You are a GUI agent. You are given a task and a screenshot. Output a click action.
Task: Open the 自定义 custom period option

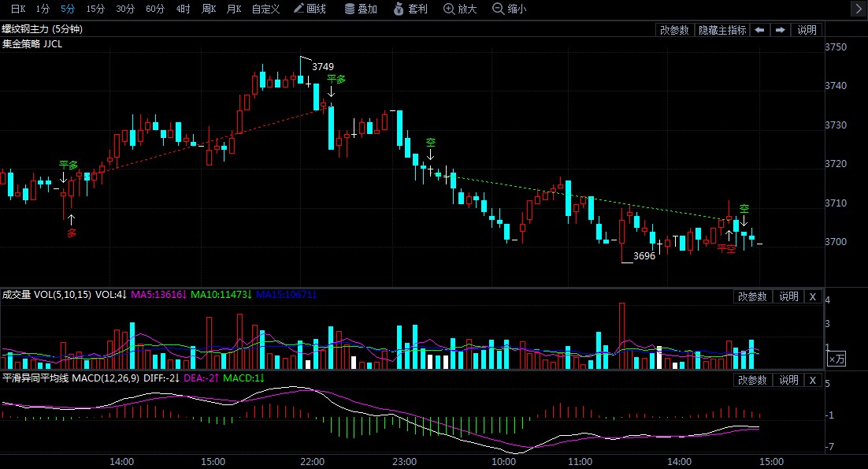[265, 9]
